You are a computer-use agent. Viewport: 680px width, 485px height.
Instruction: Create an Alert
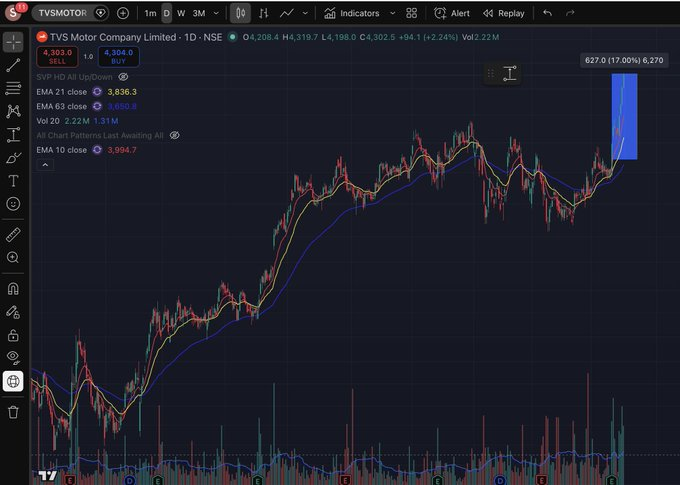(452, 13)
